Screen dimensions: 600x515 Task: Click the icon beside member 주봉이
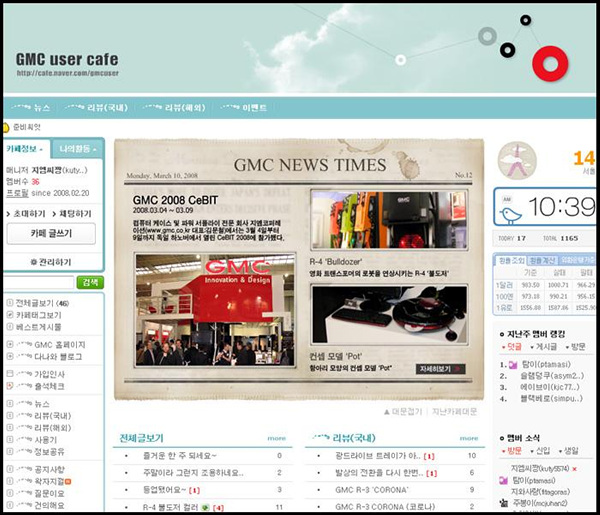click(504, 503)
